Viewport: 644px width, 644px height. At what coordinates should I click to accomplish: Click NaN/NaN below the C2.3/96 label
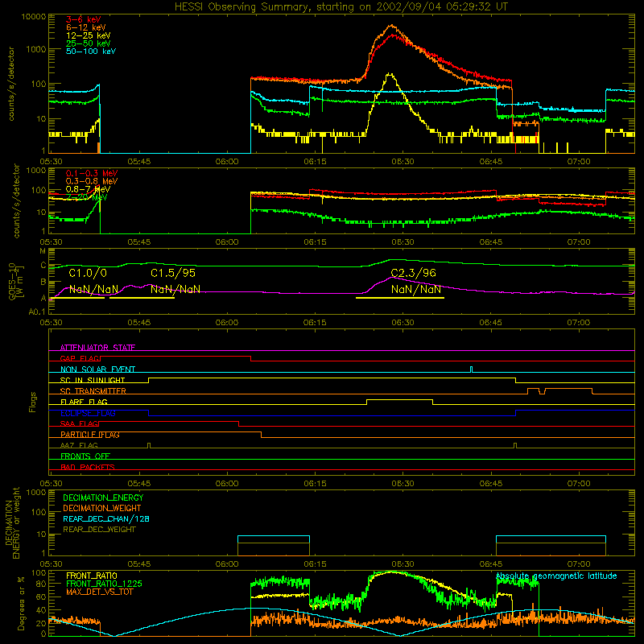(x=415, y=290)
